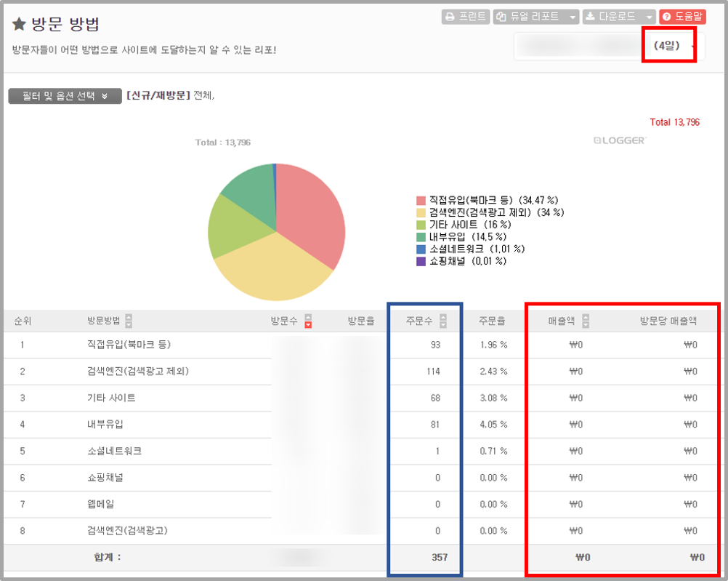Select the printer icon on the 프린트 button
The height and width of the screenshot is (581, 728).
pyautogui.click(x=451, y=17)
